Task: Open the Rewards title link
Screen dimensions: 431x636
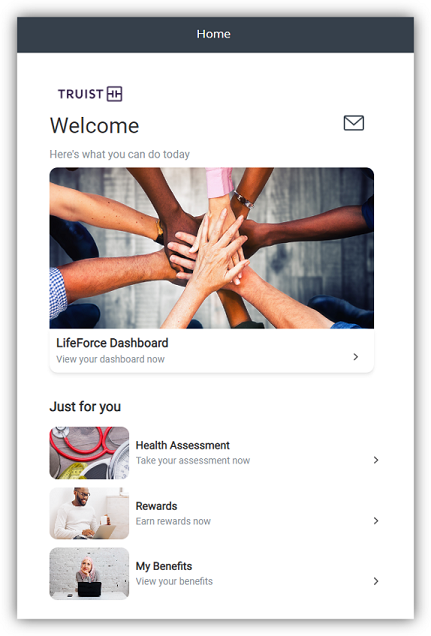Action: 156,506
